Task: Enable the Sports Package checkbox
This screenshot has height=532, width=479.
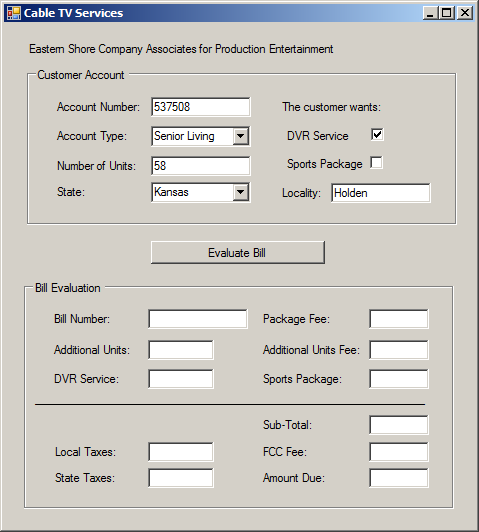Action: point(377,163)
